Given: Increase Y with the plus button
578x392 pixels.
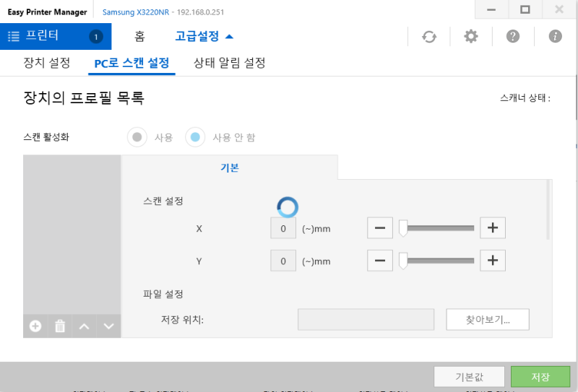Looking at the screenshot, I should click(493, 261).
